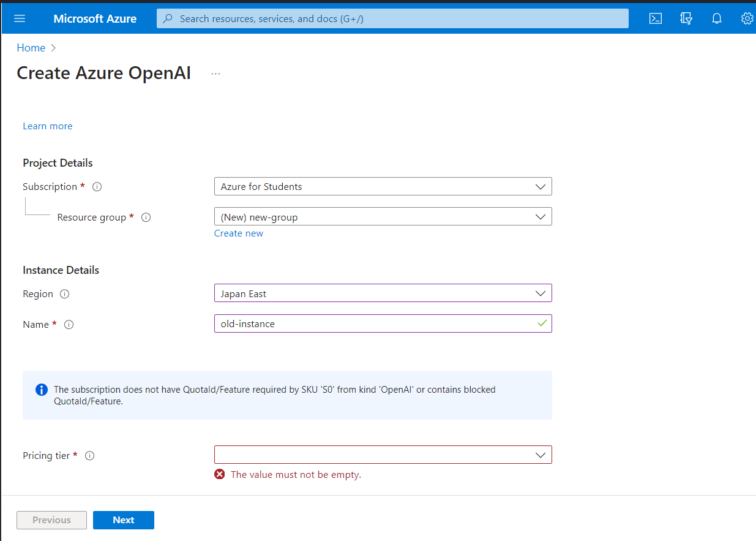Click the Region info icon
This screenshot has height=541, width=756.
(63, 294)
